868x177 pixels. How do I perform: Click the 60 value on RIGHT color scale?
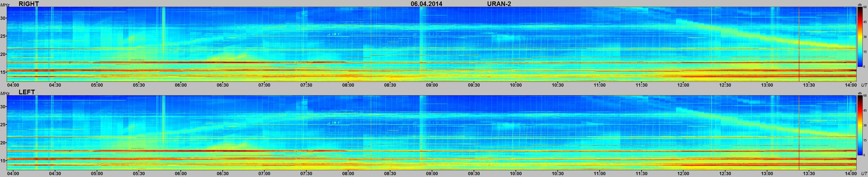point(865,7)
